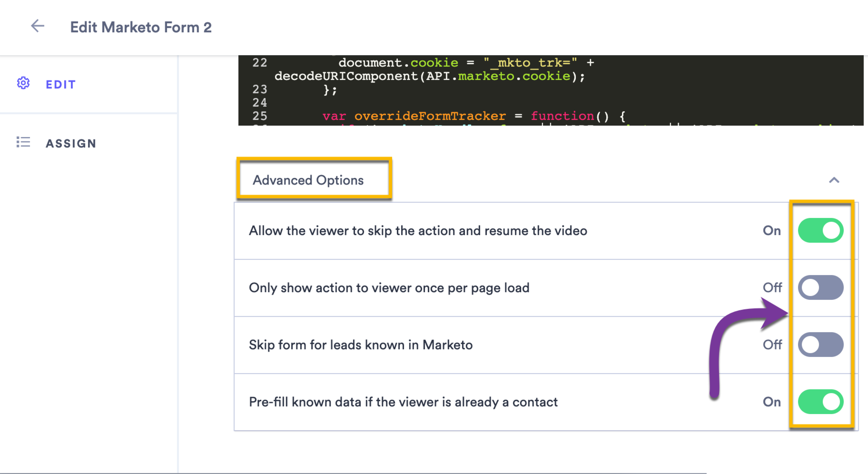Click the Edit Marketo Form 2 title

point(142,27)
